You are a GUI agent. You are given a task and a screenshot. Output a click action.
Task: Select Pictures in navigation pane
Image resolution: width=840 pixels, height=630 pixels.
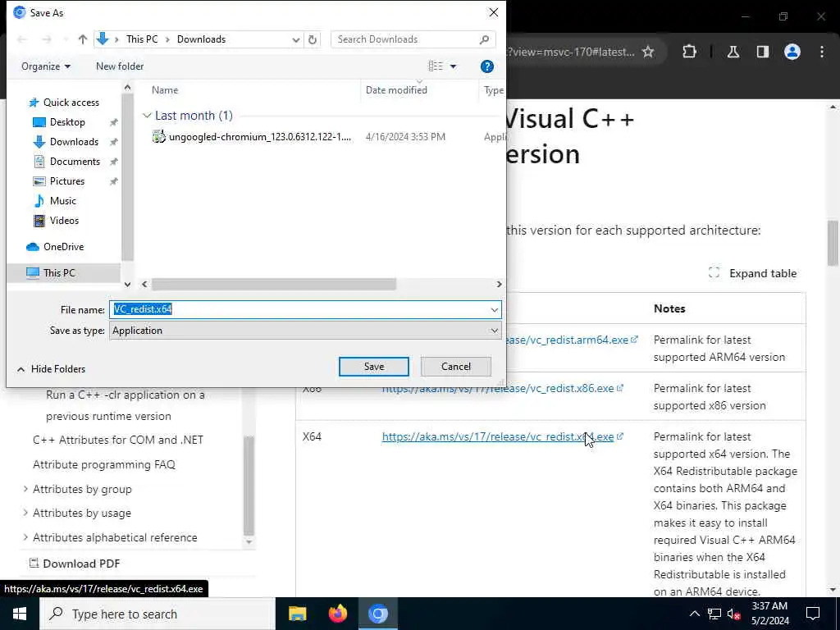click(67, 181)
